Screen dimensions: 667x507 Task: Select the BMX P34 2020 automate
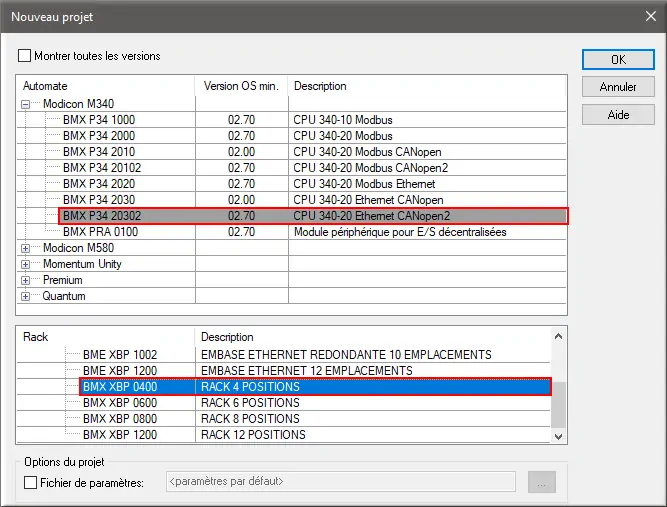[x=99, y=184]
